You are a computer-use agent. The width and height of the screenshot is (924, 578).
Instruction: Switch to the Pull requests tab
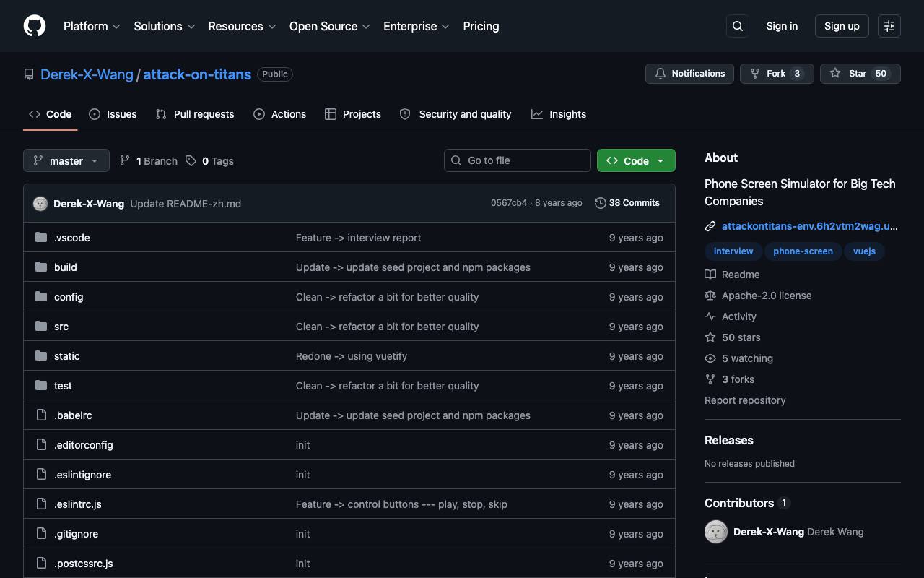[195, 114]
